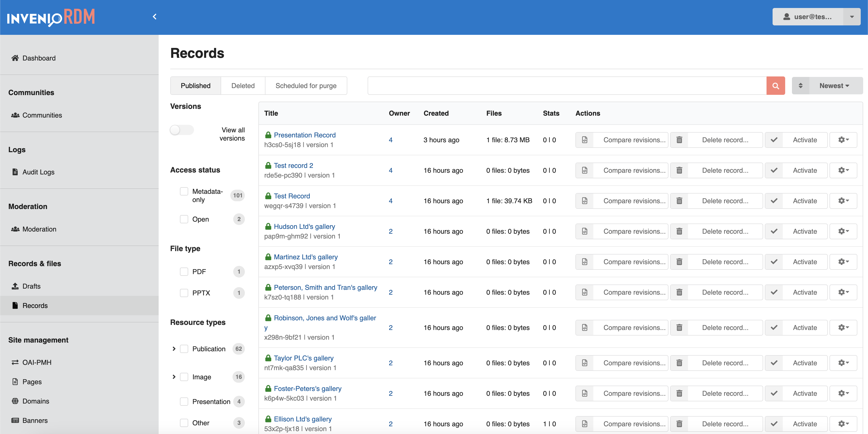Toggle the View all versions switch
The image size is (868, 434).
[182, 130]
